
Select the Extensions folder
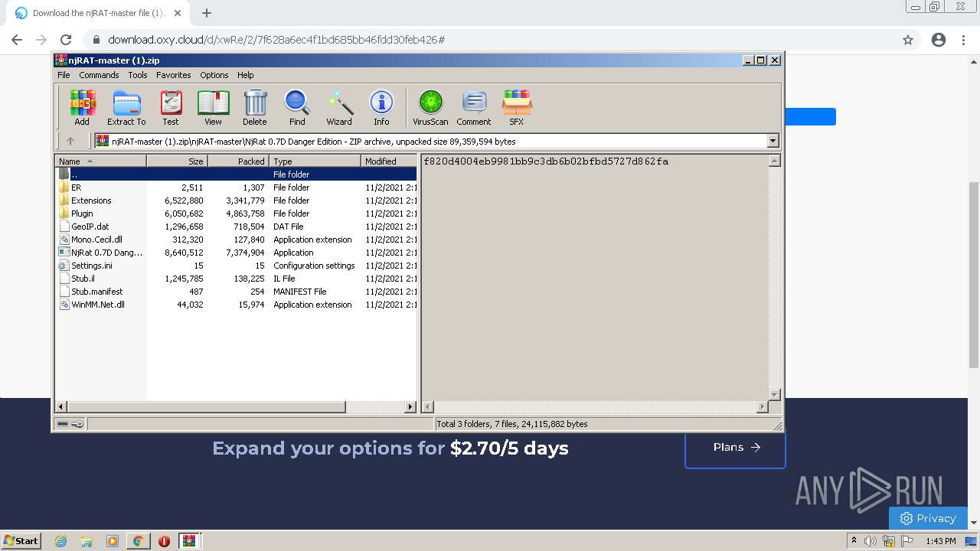(237, 201)
